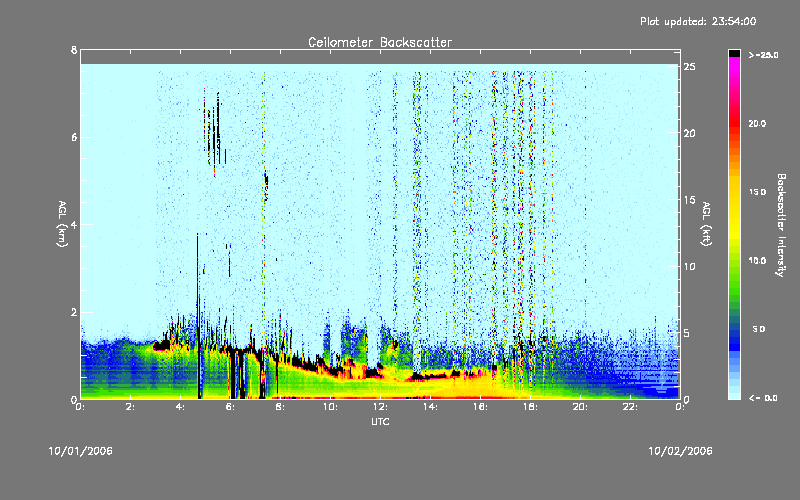
Task: Click the tall black spike before 5 UTC
Action: tap(197, 316)
